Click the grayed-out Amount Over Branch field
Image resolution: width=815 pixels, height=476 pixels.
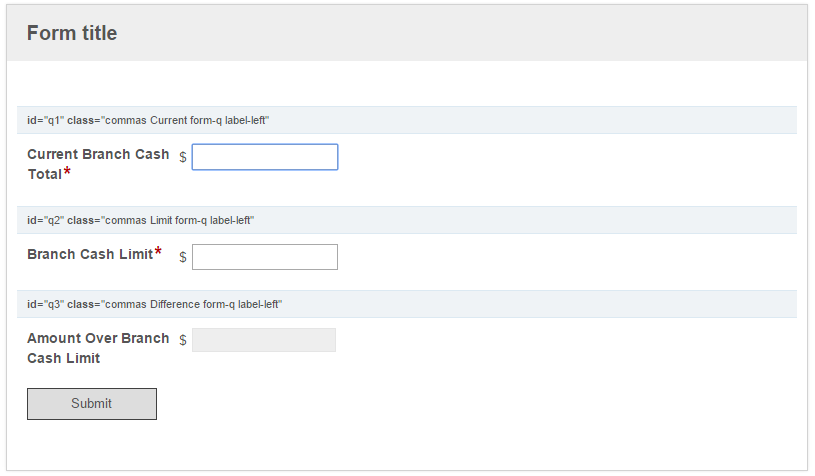(264, 340)
